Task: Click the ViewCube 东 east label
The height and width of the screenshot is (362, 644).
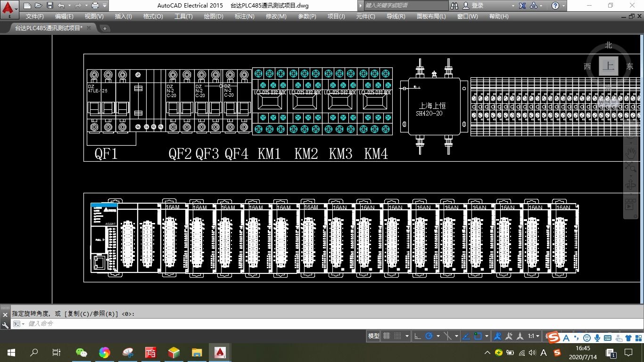Action: [629, 66]
